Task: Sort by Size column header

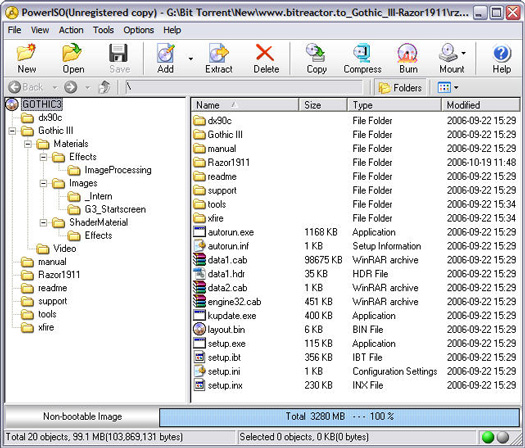Action: [x=323, y=105]
